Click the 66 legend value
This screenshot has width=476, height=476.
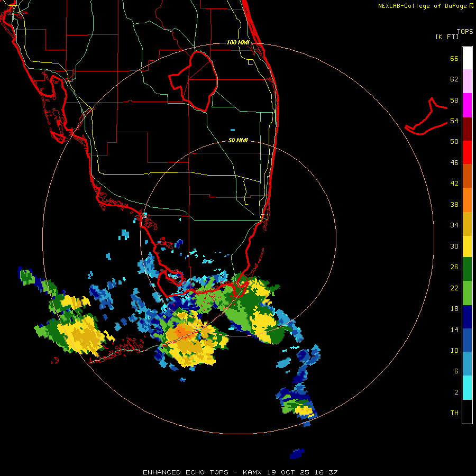[454, 59]
